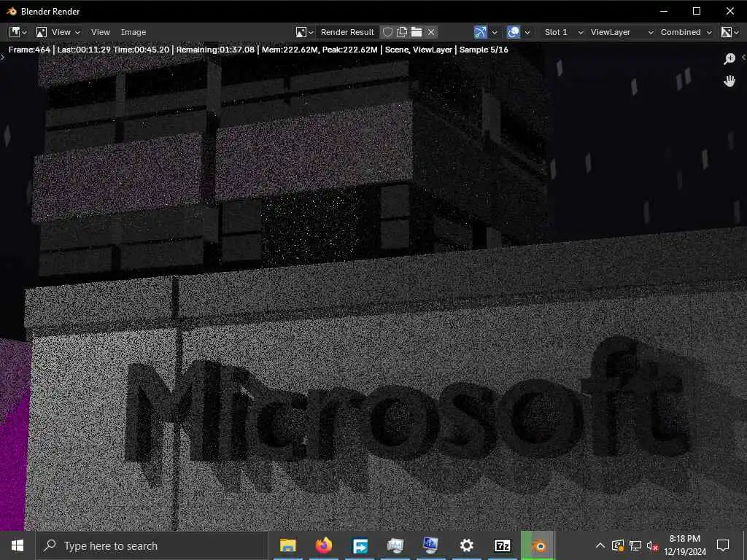Expand the left toolbar region arrow
Viewport: 747px width, 560px height.
[x=2, y=57]
